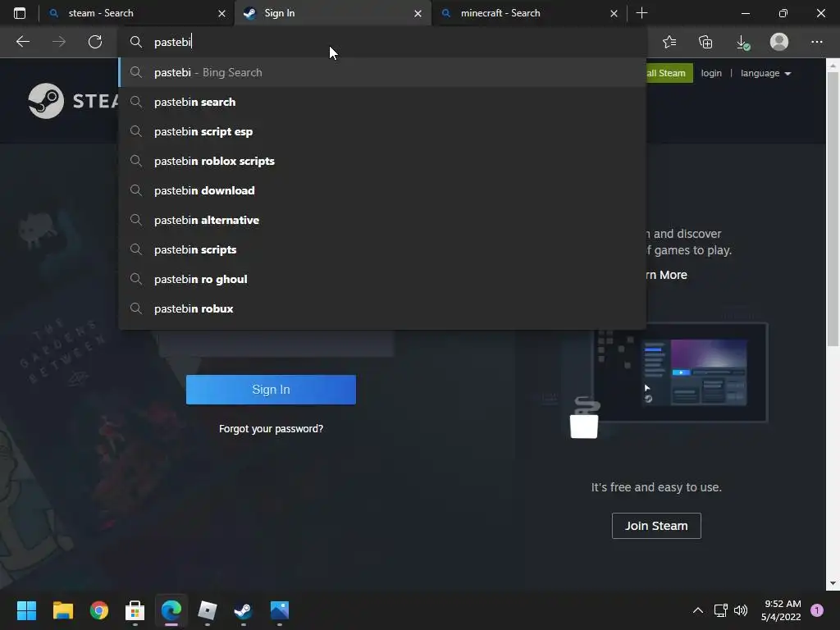Click the address bar containing pastebi
The height and width of the screenshot is (630, 840).
coord(382,42)
